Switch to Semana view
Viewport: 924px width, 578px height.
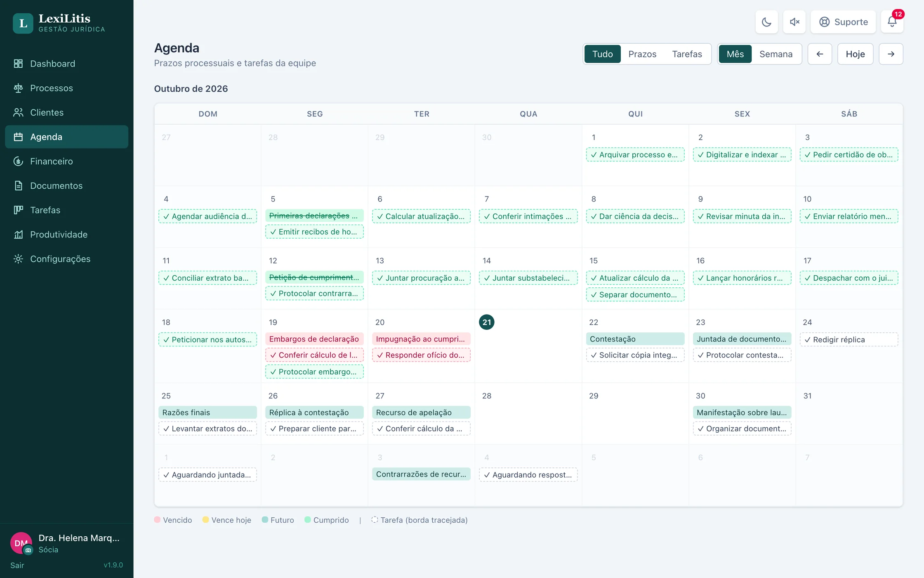(775, 54)
